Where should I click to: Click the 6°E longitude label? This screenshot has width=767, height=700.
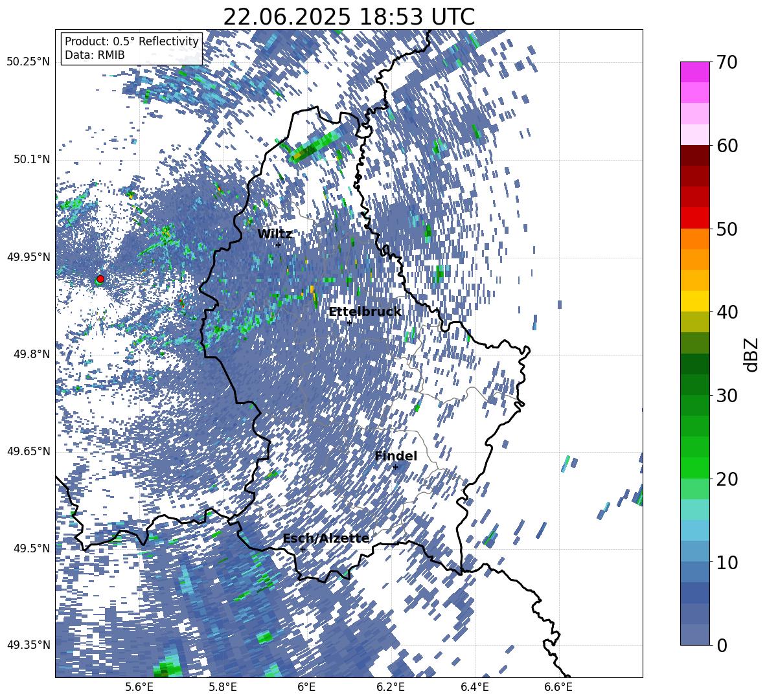[x=306, y=687]
